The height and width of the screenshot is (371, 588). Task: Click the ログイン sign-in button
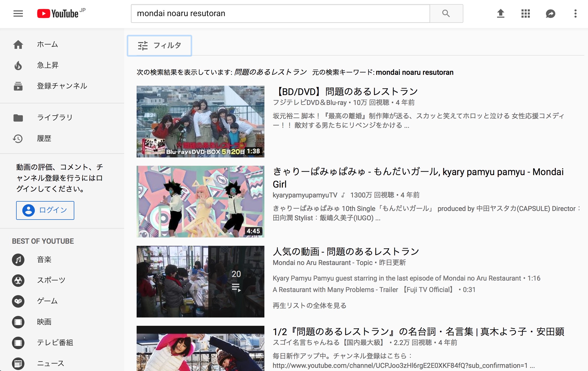[45, 210]
